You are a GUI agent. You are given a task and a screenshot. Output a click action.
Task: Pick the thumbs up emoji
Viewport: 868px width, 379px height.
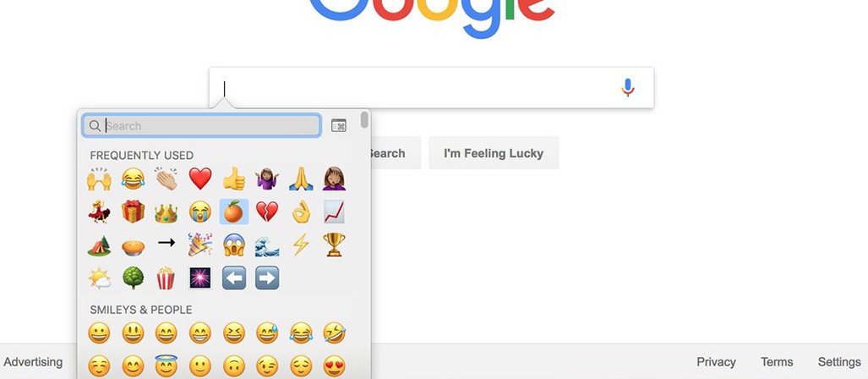233,179
